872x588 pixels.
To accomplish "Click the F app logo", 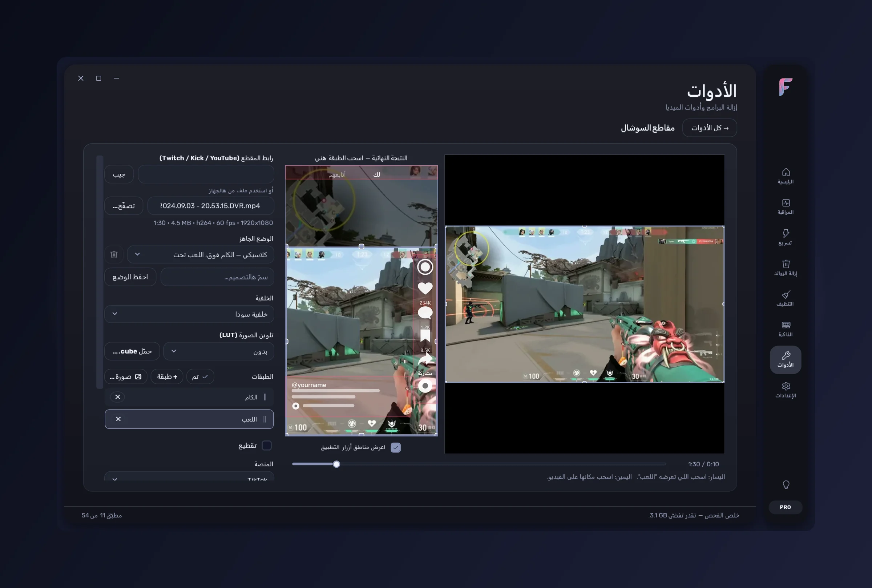I will click(x=786, y=87).
